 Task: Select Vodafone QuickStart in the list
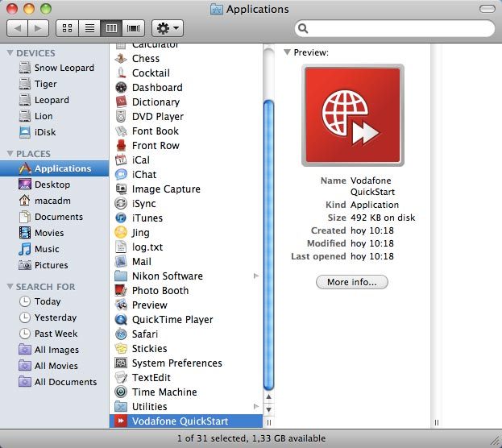[x=186, y=421]
